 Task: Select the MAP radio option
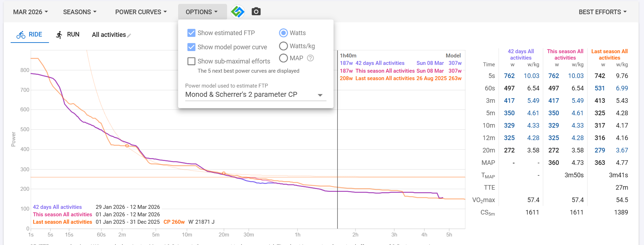pyautogui.click(x=283, y=58)
